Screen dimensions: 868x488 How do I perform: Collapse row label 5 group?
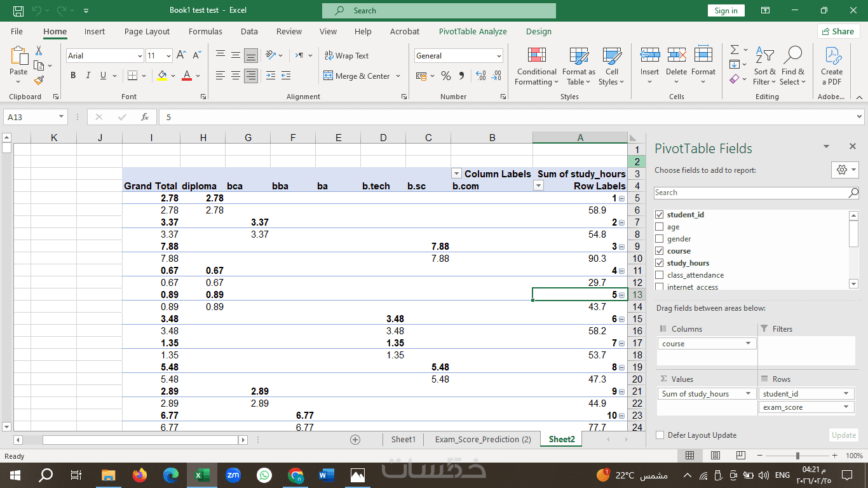(621, 295)
